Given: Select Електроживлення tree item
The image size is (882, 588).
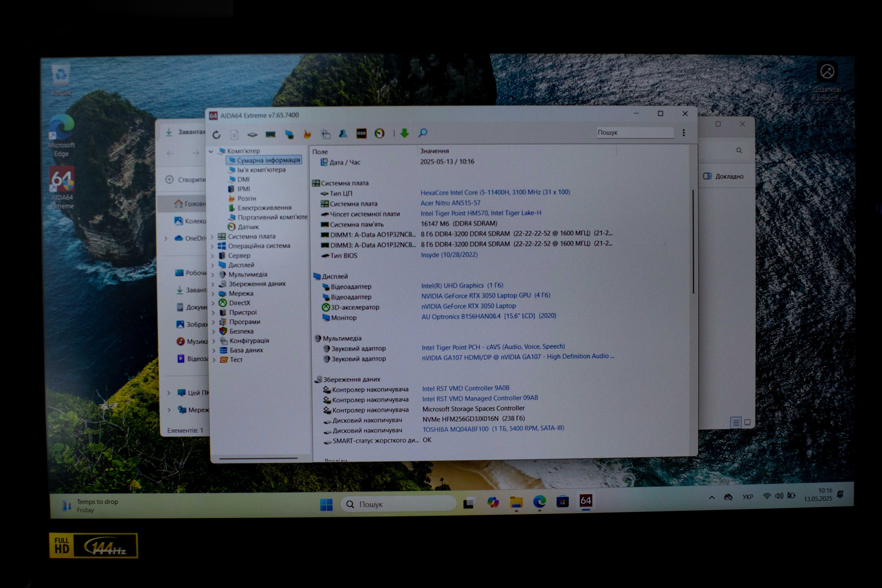Looking at the screenshot, I should pyautogui.click(x=264, y=208).
